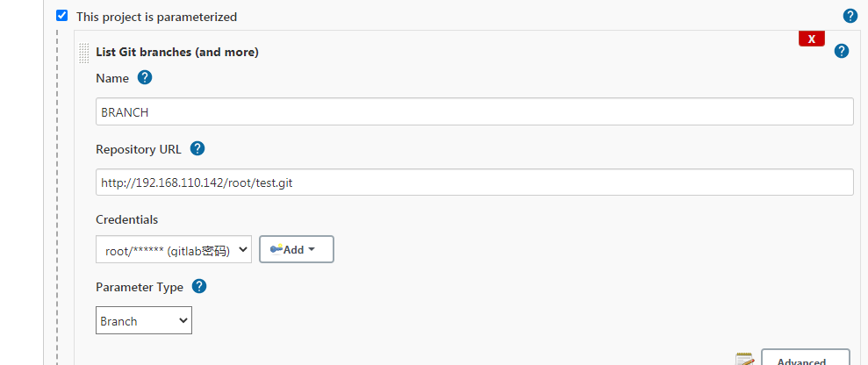The height and width of the screenshot is (365, 868).
Task: Show help for Parameter Type
Action: (x=199, y=286)
